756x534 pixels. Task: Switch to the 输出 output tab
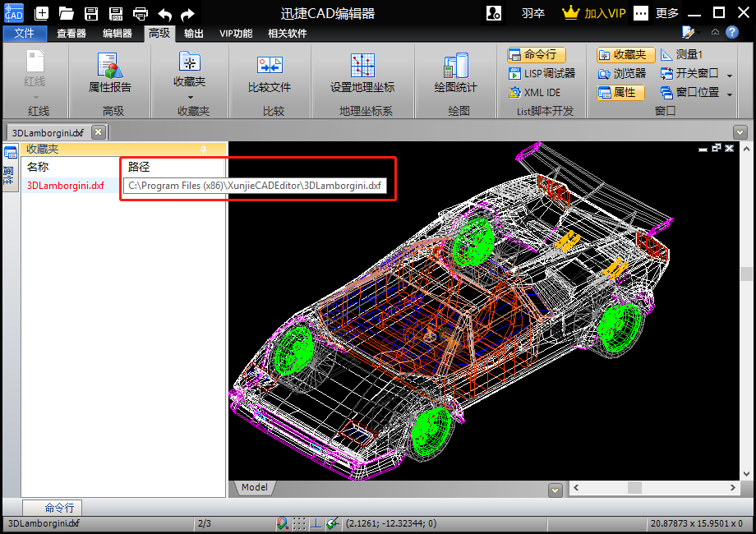tap(193, 33)
